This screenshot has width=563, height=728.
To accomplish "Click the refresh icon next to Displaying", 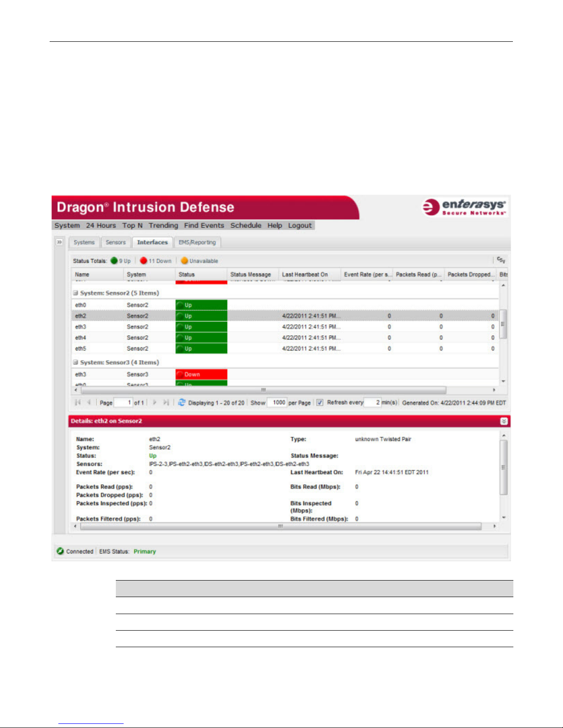I will (182, 402).
